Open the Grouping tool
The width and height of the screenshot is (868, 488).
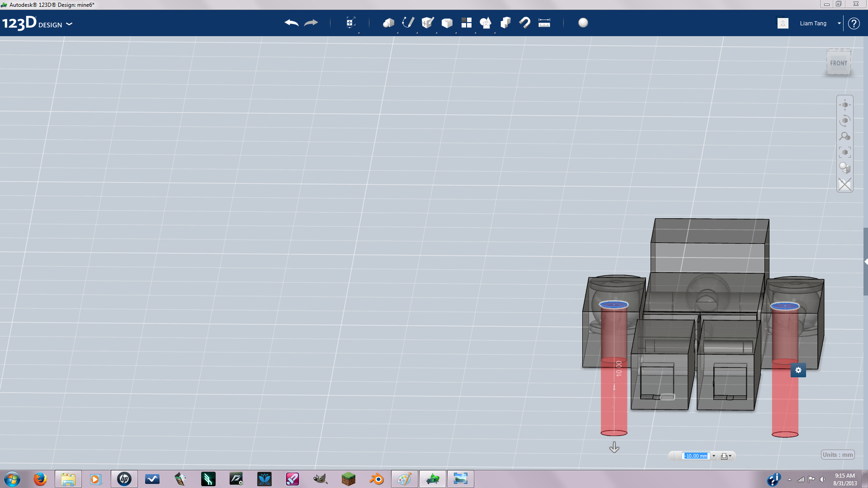pos(486,23)
